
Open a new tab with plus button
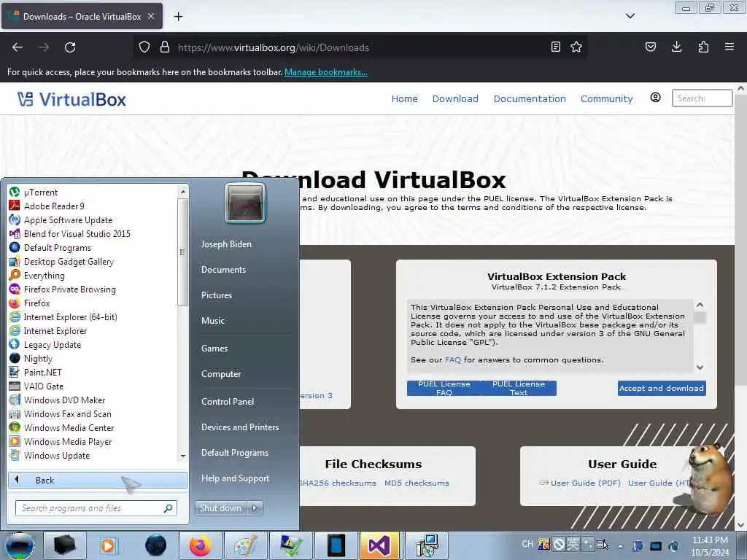pos(178,17)
